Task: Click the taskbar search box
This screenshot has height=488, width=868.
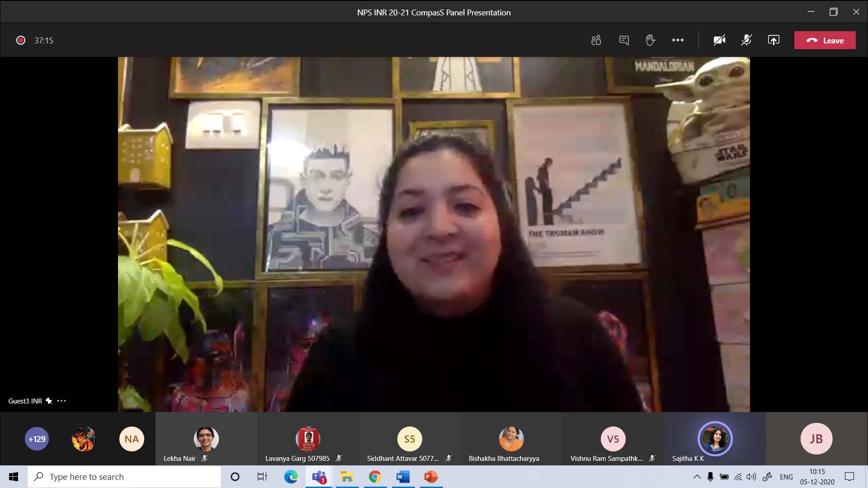Action: click(124, 477)
